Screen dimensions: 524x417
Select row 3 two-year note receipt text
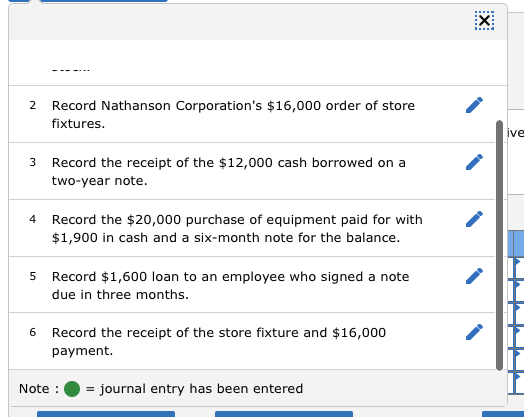tap(229, 172)
